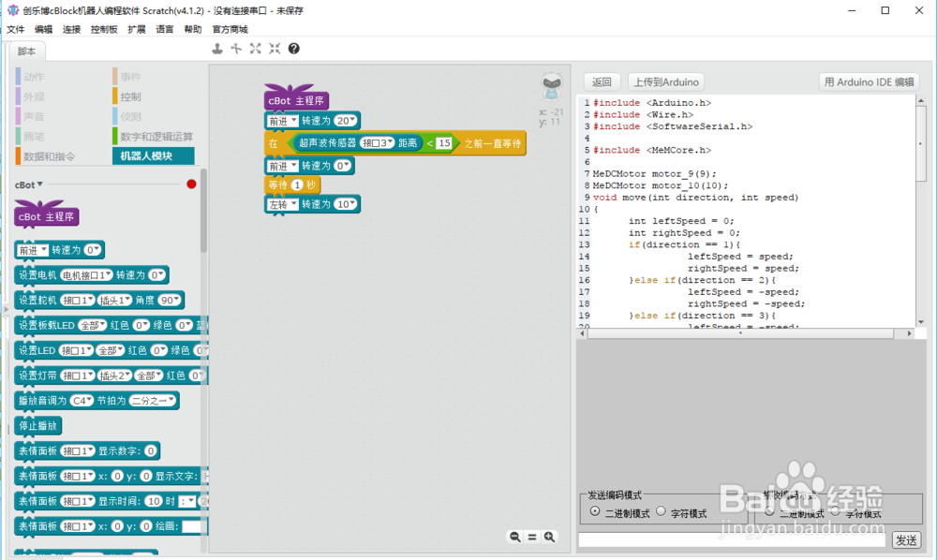The height and width of the screenshot is (560, 937).
Task: Open the 连接 menu
Action: click(72, 29)
